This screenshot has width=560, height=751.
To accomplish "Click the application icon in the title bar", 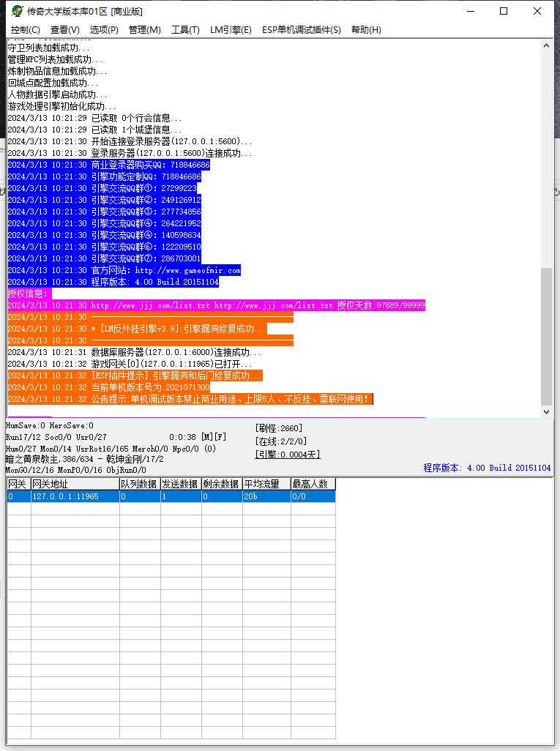I will click(x=17, y=11).
